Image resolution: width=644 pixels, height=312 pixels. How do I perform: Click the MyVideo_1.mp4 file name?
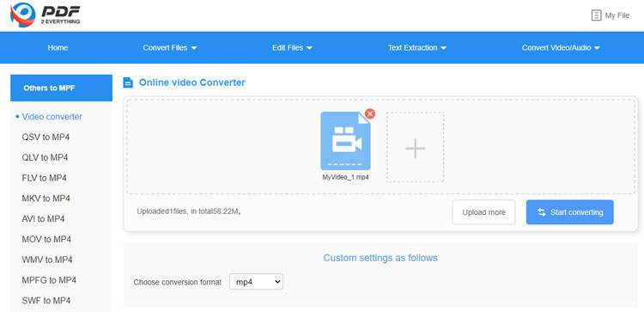click(345, 177)
